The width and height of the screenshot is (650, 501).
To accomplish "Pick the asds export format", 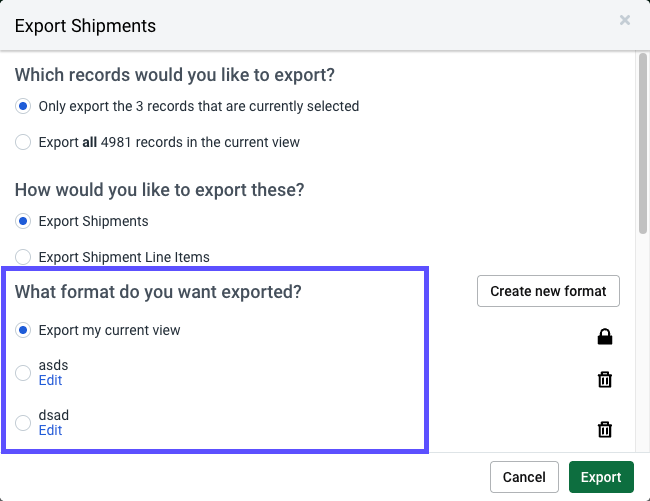I will click(23, 373).
